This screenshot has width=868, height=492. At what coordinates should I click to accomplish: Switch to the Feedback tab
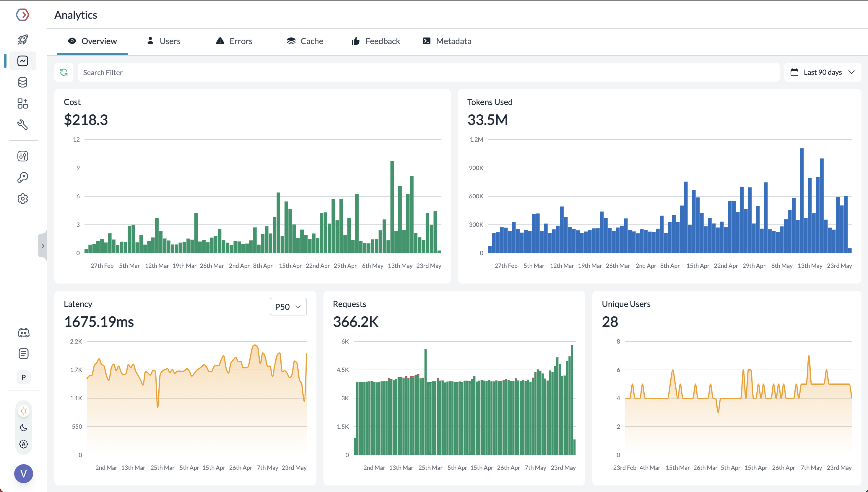[376, 41]
